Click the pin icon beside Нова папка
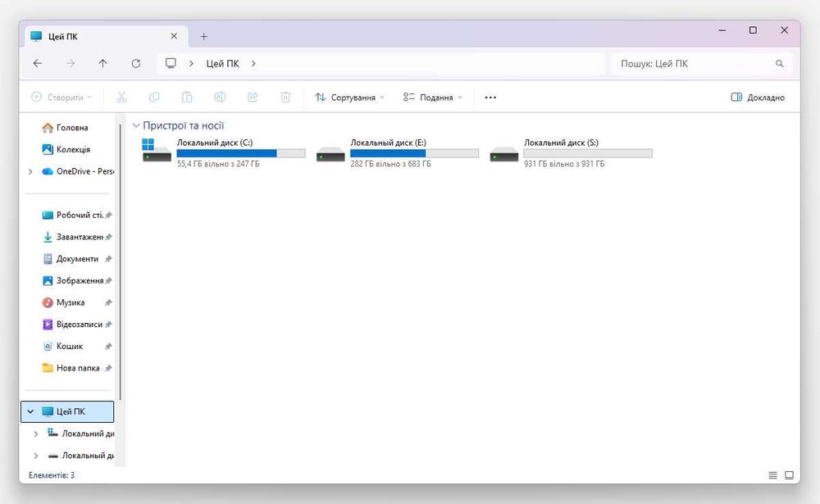 [108, 368]
